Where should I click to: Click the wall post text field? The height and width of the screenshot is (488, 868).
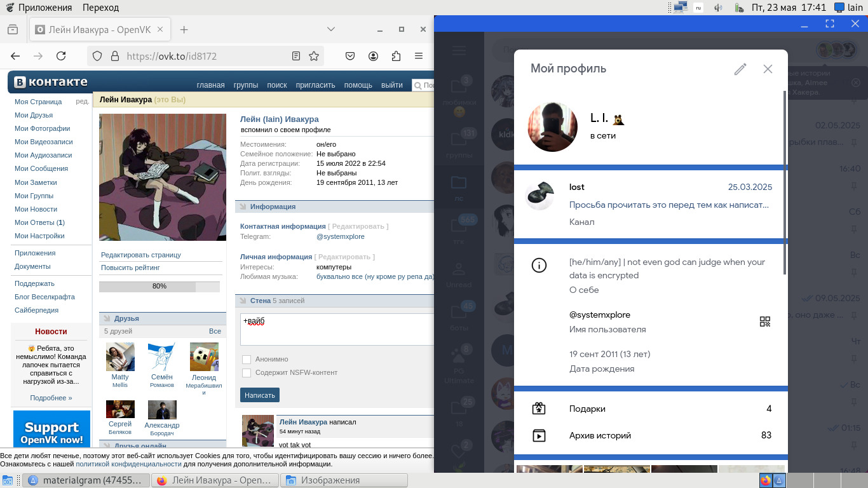point(337,329)
